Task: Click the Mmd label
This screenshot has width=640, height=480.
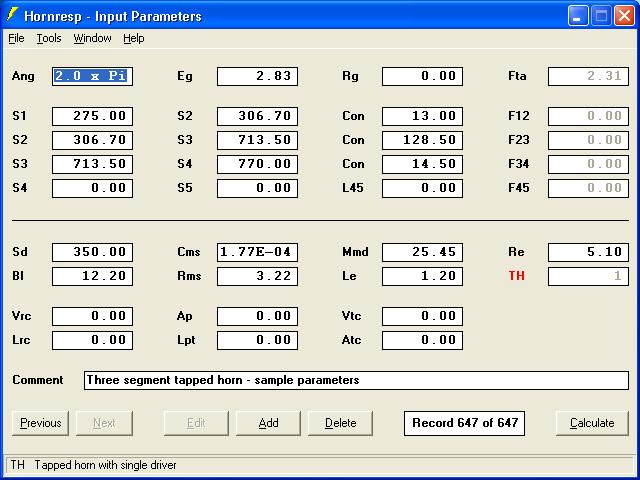Action: click(x=355, y=252)
